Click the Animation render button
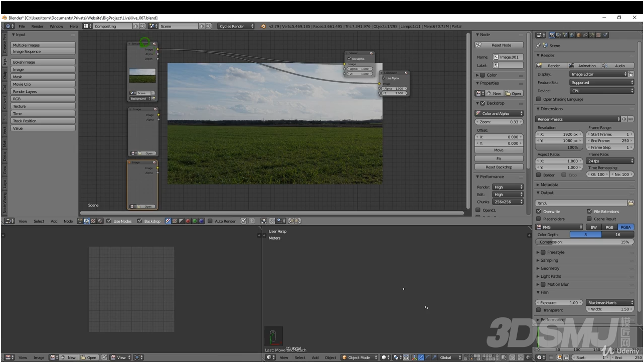 (x=583, y=66)
